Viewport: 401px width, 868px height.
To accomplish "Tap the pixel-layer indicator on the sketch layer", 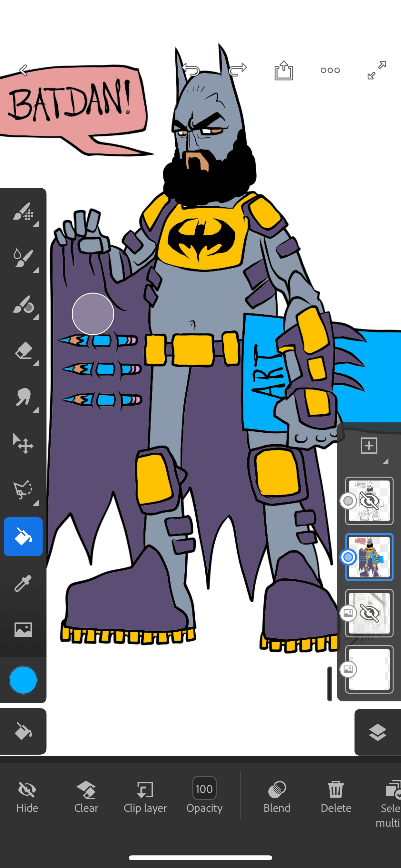I will (x=348, y=501).
